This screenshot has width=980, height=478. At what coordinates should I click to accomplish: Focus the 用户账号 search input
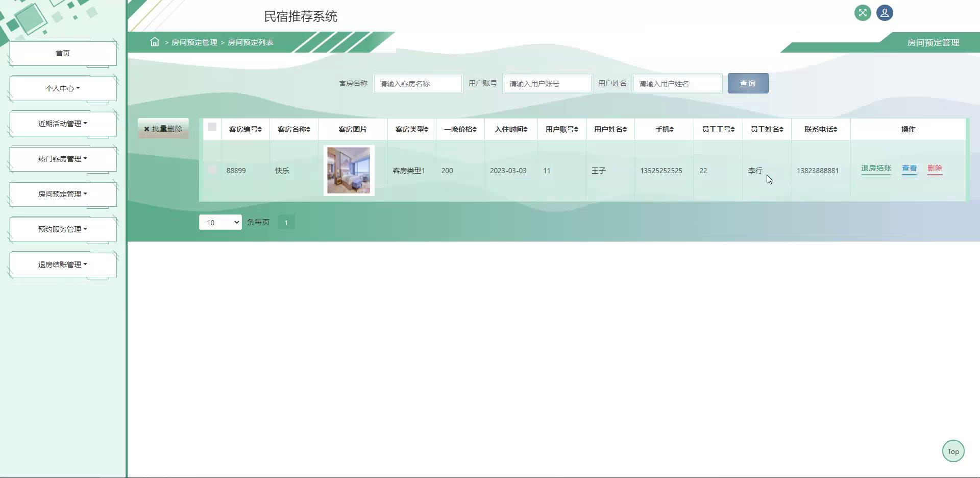pyautogui.click(x=548, y=83)
